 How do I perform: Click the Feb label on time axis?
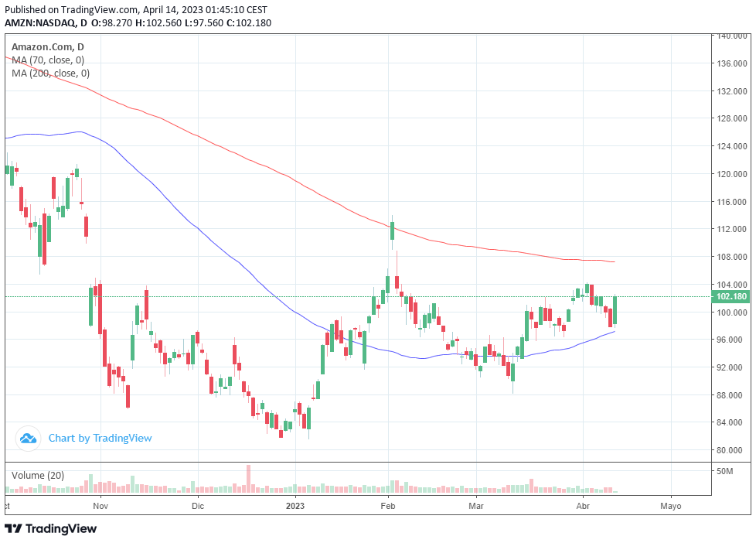click(387, 506)
